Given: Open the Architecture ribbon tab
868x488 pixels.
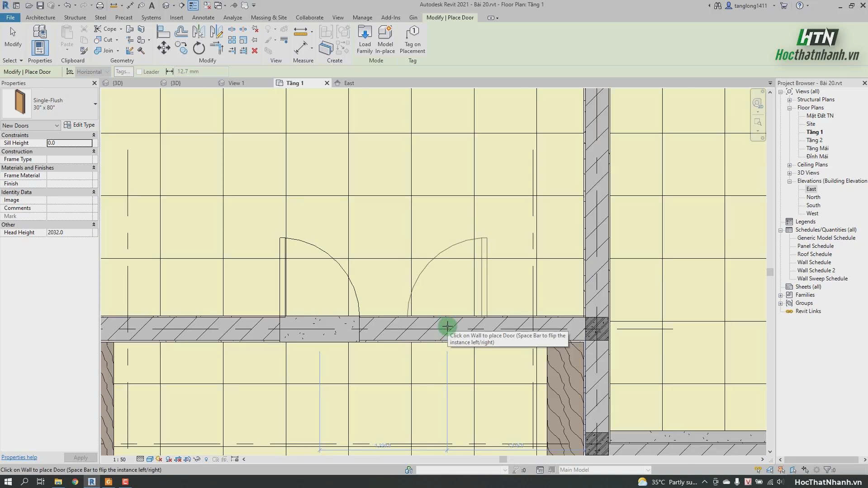Looking at the screenshot, I should coord(40,18).
